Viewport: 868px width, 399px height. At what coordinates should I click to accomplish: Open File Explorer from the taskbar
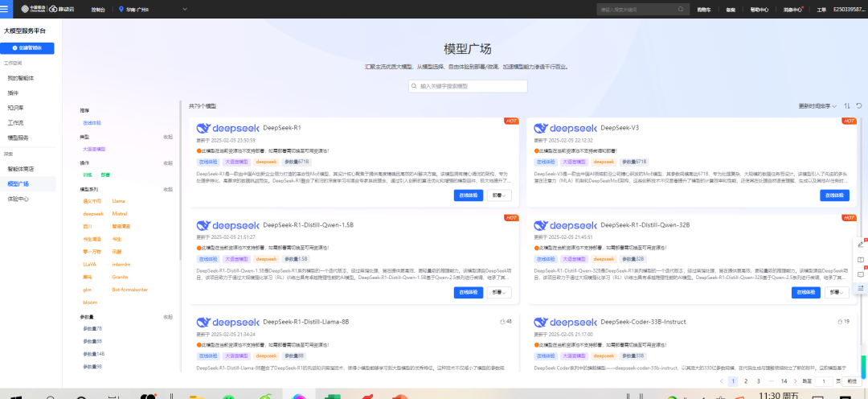click(x=197, y=395)
